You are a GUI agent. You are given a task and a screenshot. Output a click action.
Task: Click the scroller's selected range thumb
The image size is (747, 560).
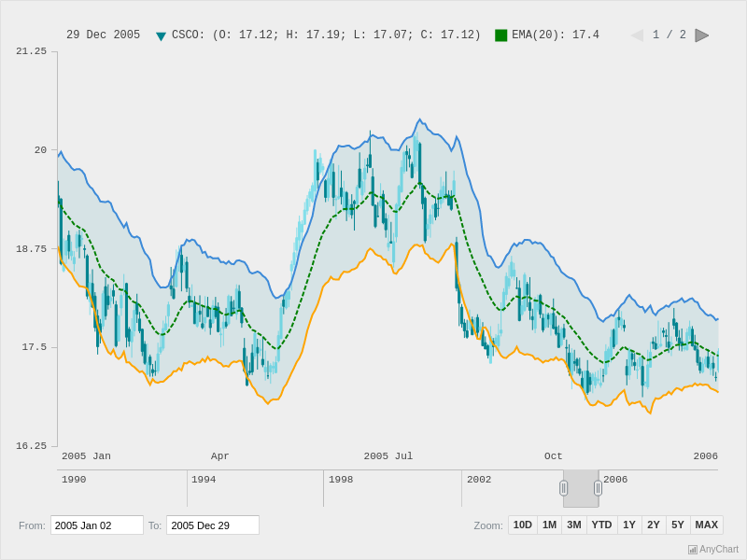[581, 488]
